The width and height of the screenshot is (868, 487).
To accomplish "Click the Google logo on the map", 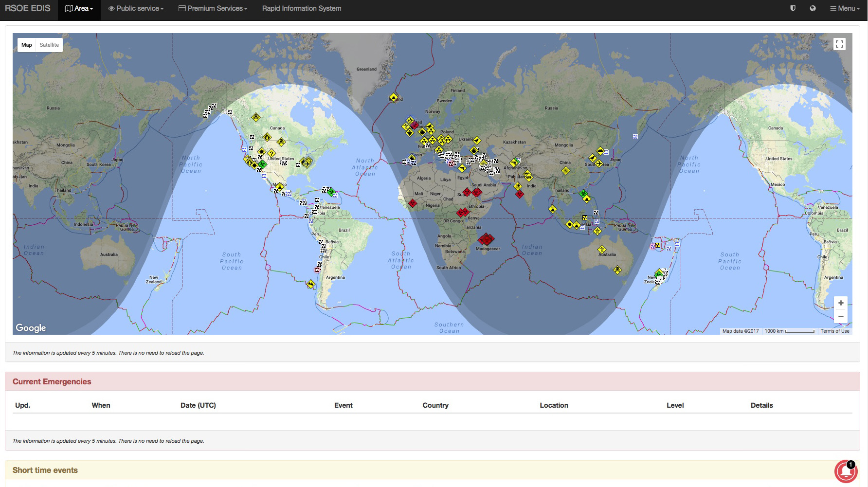I will coord(31,328).
